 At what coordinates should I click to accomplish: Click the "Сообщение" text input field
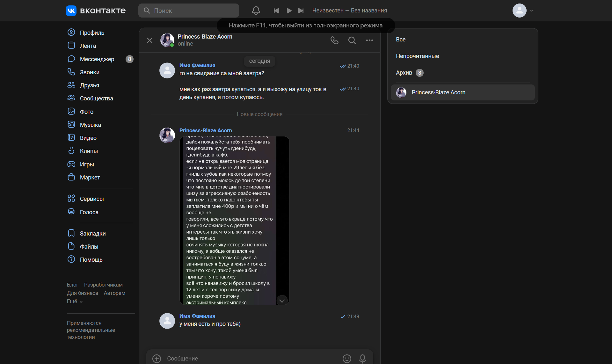249,359
